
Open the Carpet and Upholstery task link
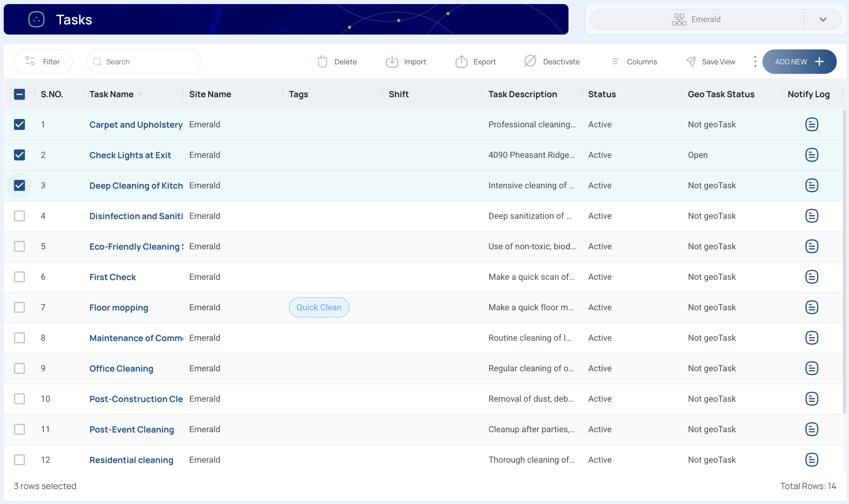(136, 125)
